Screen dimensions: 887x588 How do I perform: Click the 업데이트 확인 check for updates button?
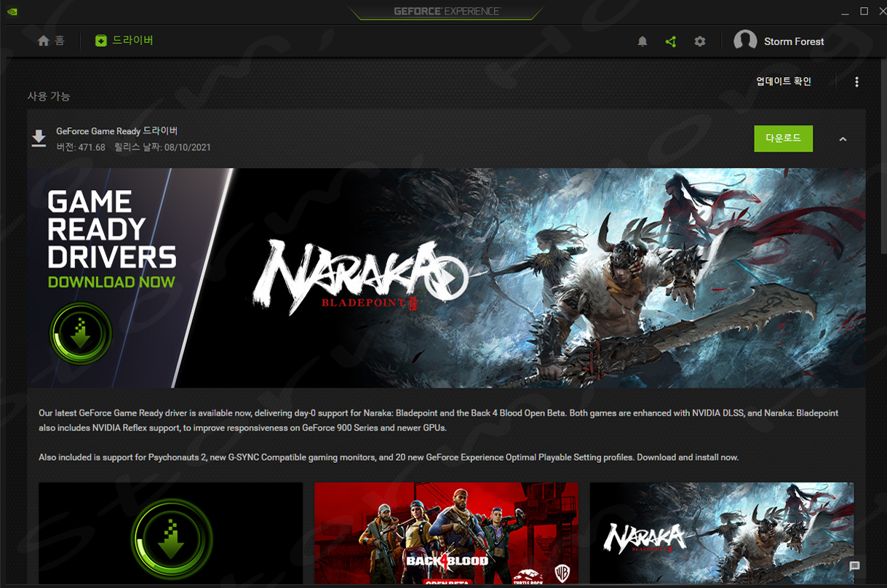[x=784, y=82]
